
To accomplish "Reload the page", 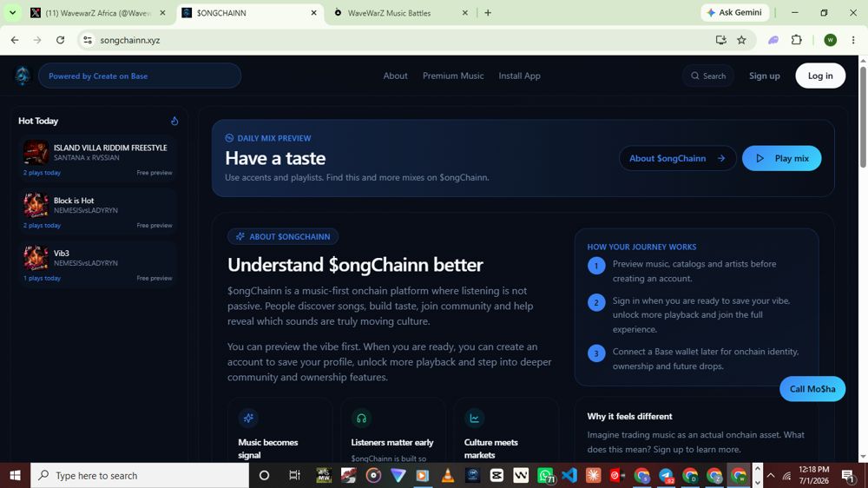I will click(x=61, y=40).
